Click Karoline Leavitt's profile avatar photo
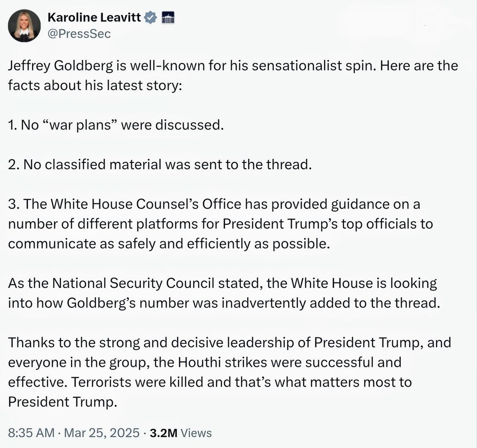 point(24,25)
